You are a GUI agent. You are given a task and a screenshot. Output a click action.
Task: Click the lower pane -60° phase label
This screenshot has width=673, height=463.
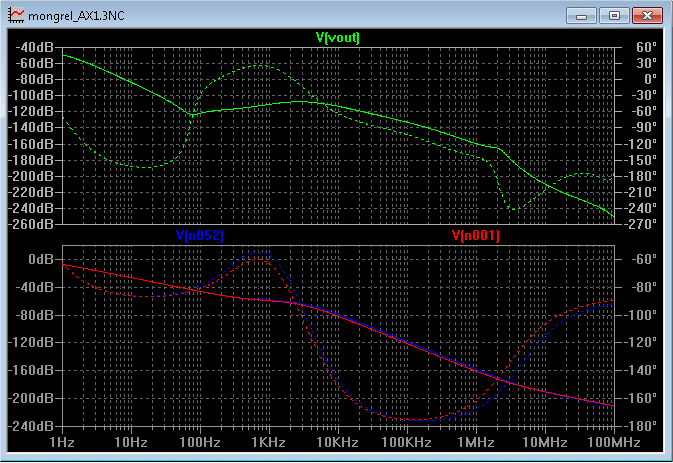[x=643, y=259]
